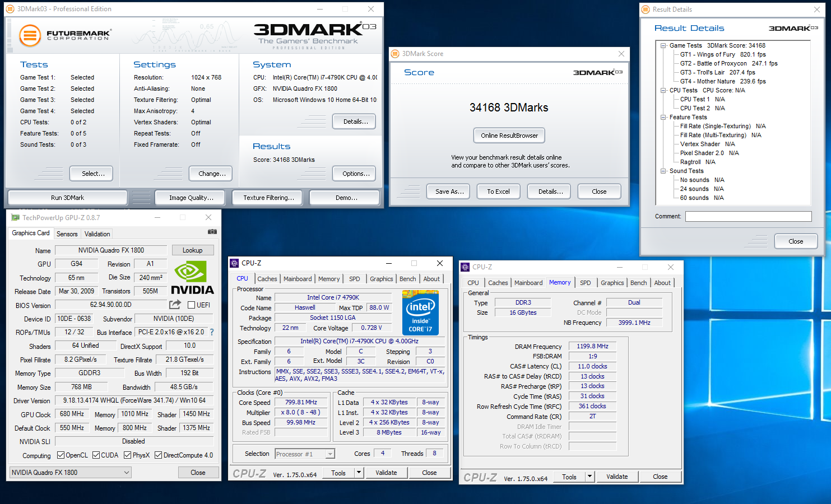
Task: Click the Online ResultBrowser button
Action: [x=509, y=136]
